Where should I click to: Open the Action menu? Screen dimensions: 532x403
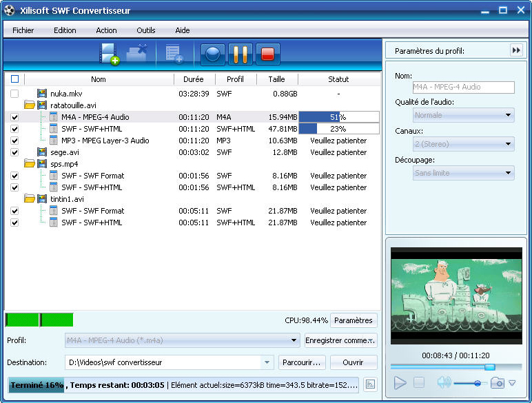click(x=106, y=30)
